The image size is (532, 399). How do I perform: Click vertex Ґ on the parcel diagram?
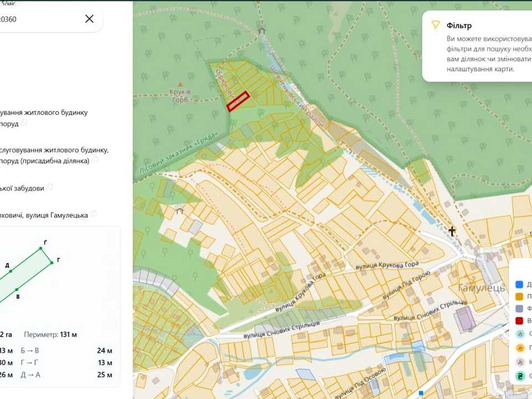(40, 248)
